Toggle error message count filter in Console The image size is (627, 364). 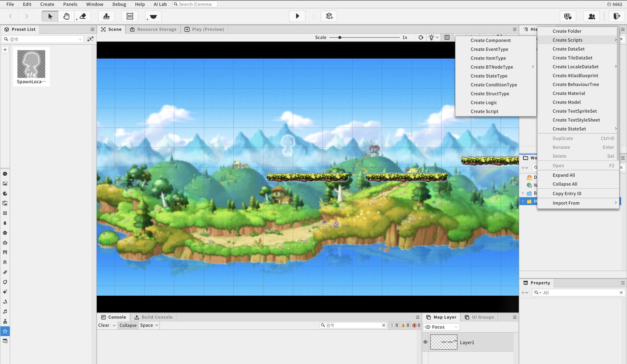pos(416,325)
